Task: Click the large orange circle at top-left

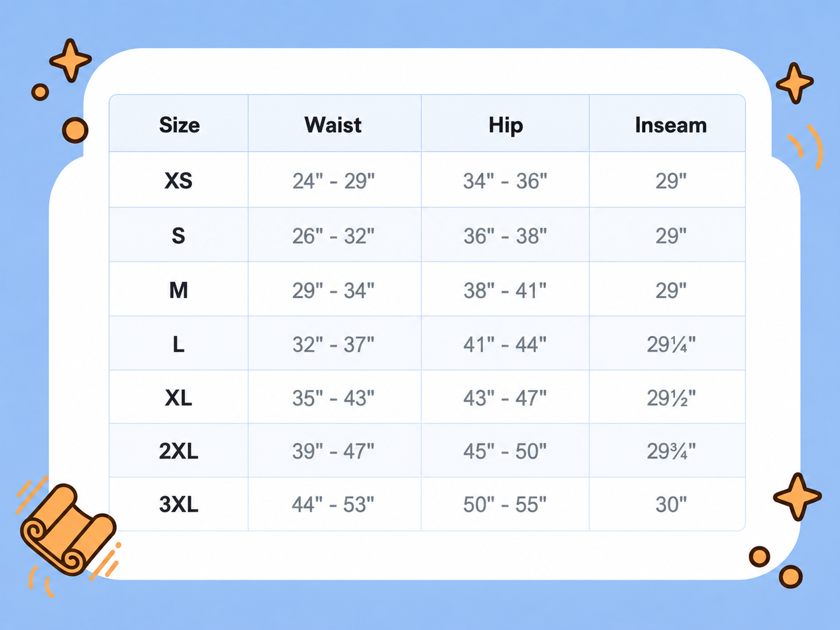Action: tap(75, 130)
